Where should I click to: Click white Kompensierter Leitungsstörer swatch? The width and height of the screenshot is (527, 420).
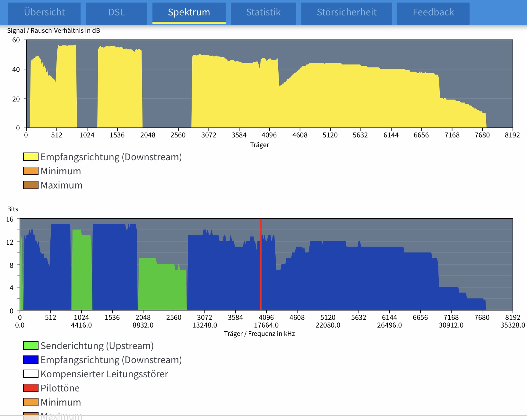31,374
